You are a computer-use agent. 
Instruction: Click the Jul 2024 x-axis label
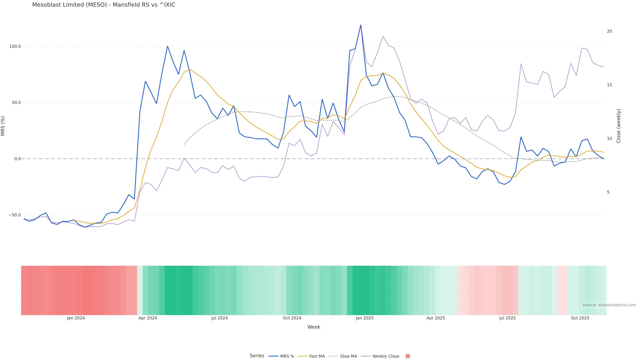coord(219,318)
